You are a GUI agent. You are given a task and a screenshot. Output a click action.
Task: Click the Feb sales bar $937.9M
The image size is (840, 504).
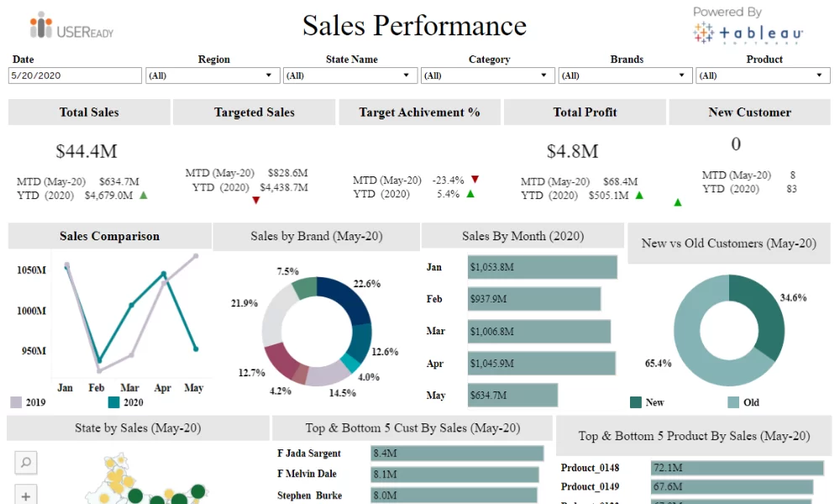point(534,299)
